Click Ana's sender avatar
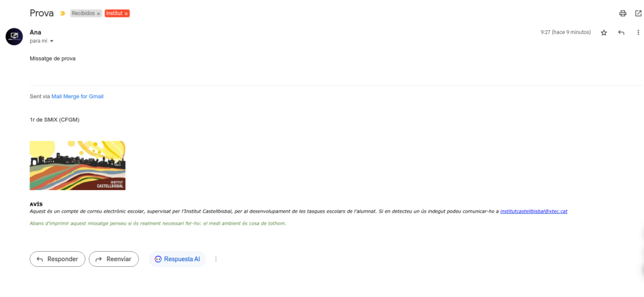 click(x=14, y=36)
